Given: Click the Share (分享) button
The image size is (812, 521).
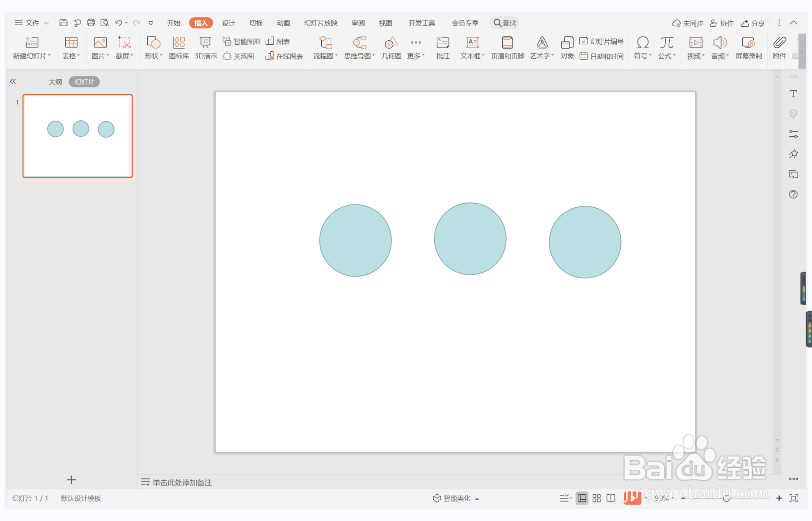Looking at the screenshot, I should pyautogui.click(x=753, y=23).
